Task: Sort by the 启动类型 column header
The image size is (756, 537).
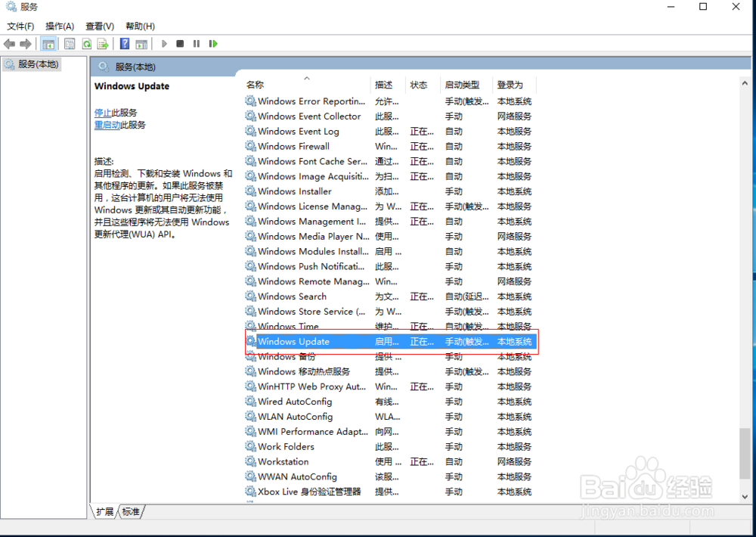Action: point(466,85)
